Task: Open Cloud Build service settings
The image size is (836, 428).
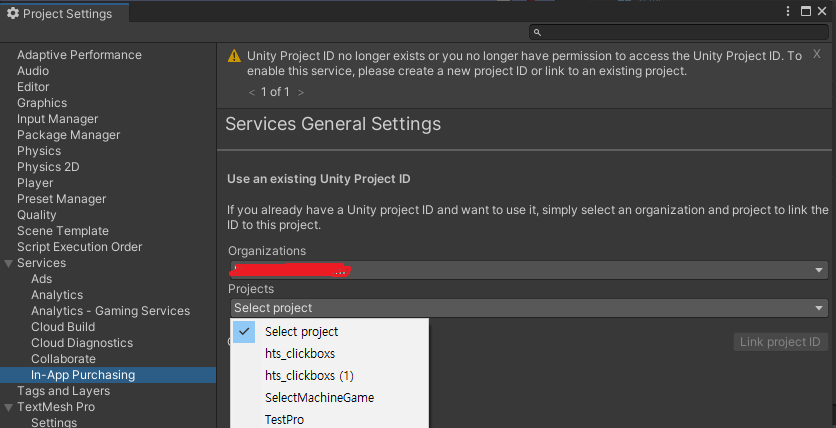Action: coord(63,327)
